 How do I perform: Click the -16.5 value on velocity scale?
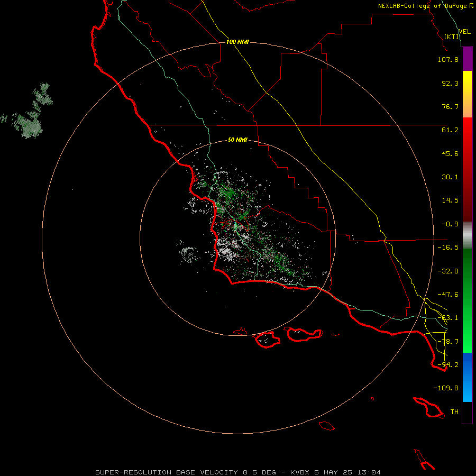[x=448, y=248]
